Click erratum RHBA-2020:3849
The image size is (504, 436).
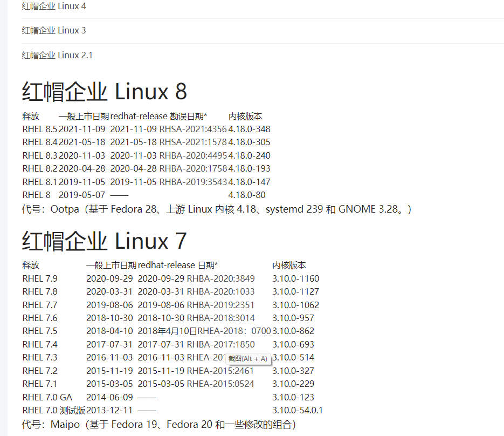pyautogui.click(x=221, y=278)
